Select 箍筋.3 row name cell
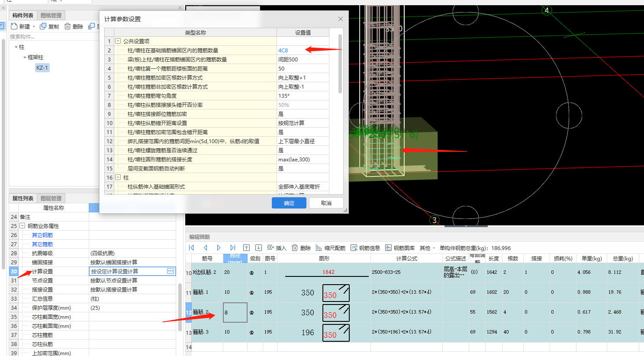The height and width of the screenshot is (356, 644). (207, 332)
